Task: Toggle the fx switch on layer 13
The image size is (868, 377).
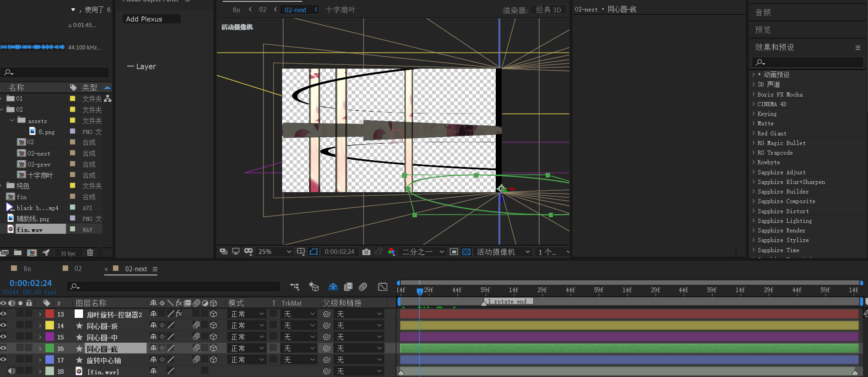Action: [179, 314]
